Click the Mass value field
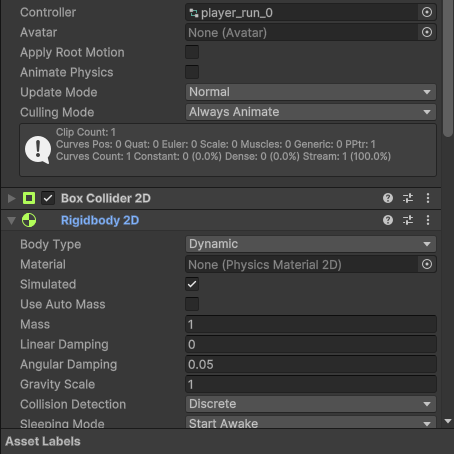 point(311,324)
